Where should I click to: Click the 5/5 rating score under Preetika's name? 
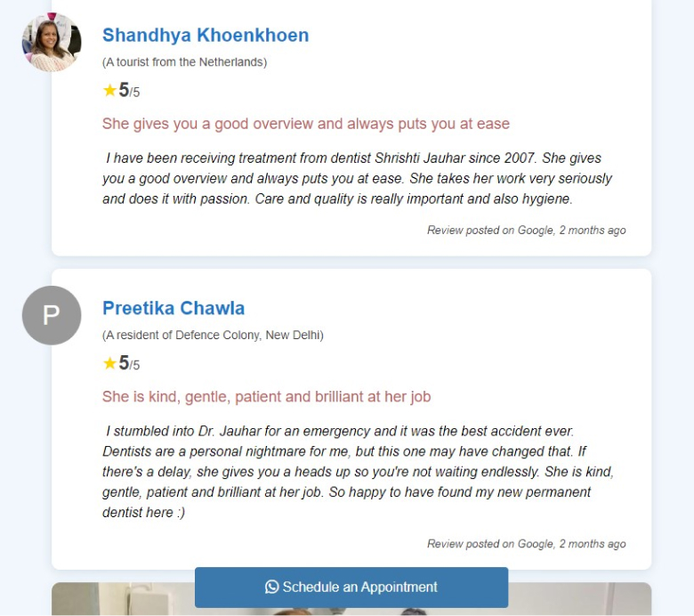point(129,363)
